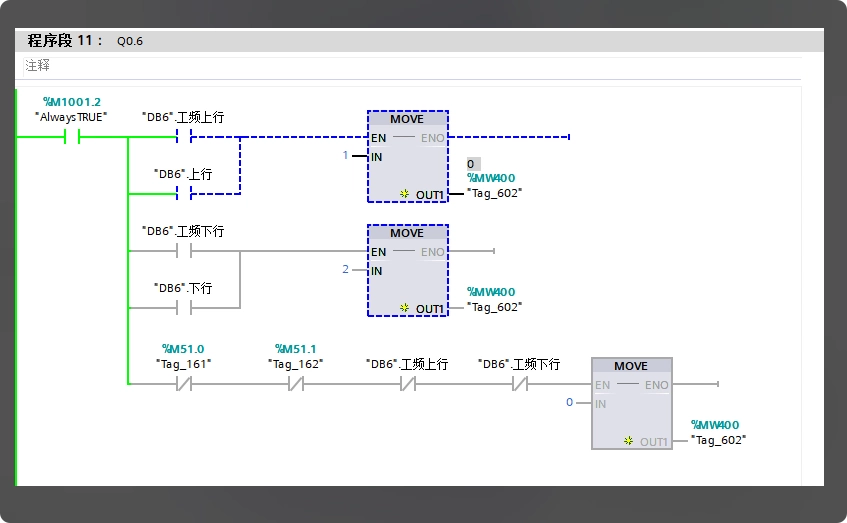This screenshot has width=847, height=523.
Task: Click the input value 1 of first MOVE
Action: 345,156
